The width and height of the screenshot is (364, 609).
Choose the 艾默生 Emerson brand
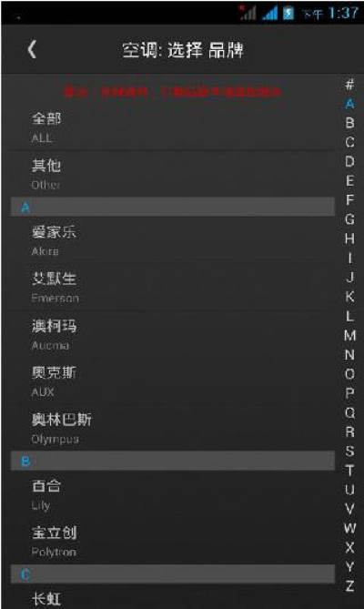pos(172,287)
